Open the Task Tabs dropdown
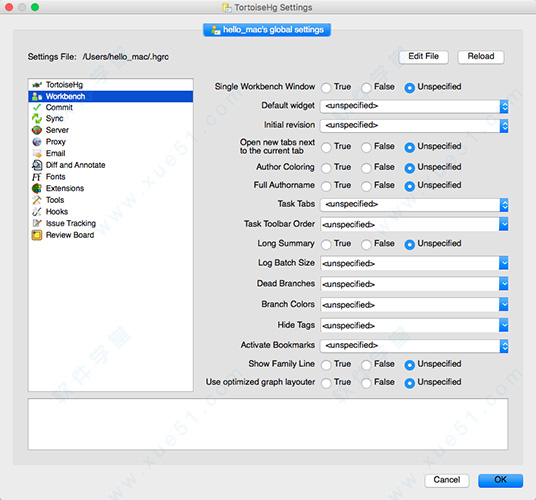The height and width of the screenshot is (500, 536). [414, 205]
